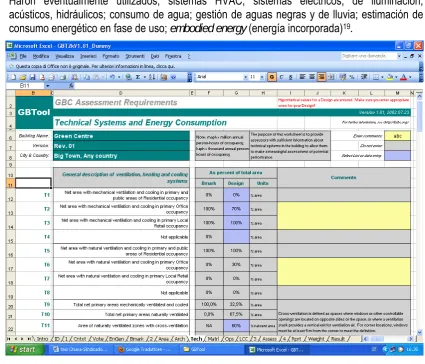Select the yellow abc legend cell
425x364 pixels.
click(x=397, y=136)
